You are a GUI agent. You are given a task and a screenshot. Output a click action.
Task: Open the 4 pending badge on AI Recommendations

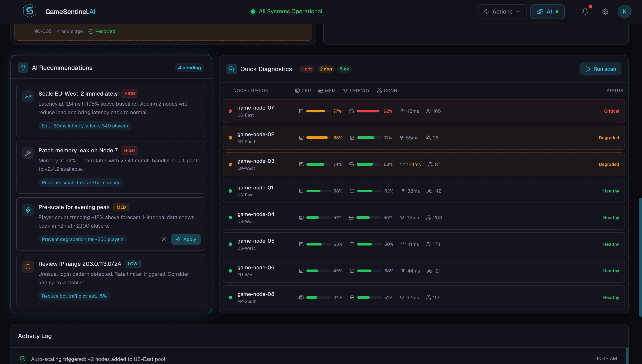click(189, 67)
